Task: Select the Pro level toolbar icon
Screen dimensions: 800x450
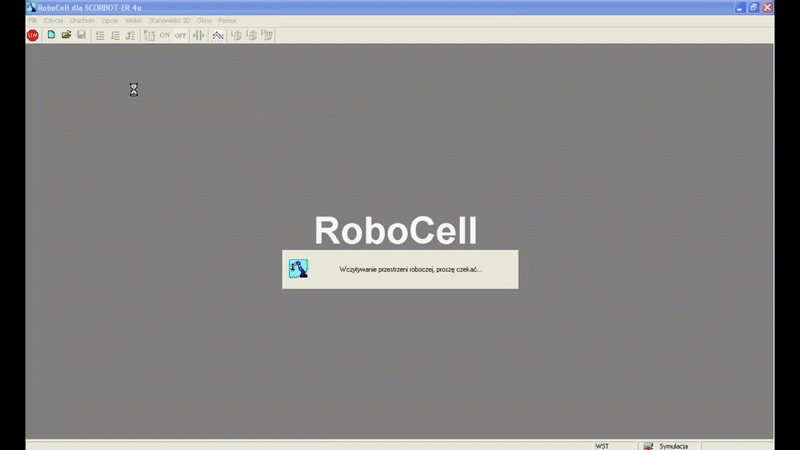Action: click(x=267, y=35)
